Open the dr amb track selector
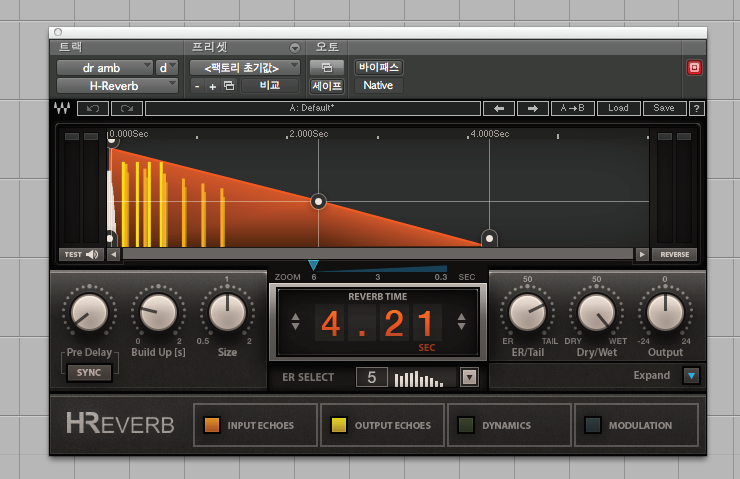Screen dimensions: 740x479 [x=105, y=68]
